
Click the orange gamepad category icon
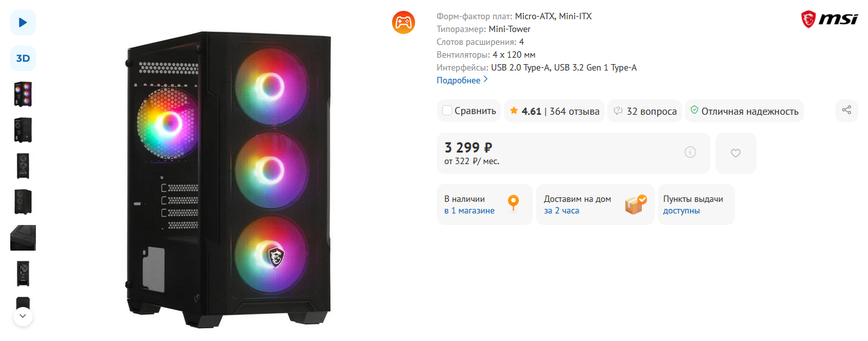(x=404, y=23)
